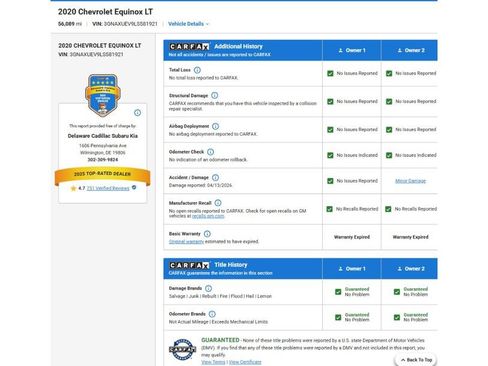Click Odometer Brands info icon
The height and width of the screenshot is (366, 488).
212,314
